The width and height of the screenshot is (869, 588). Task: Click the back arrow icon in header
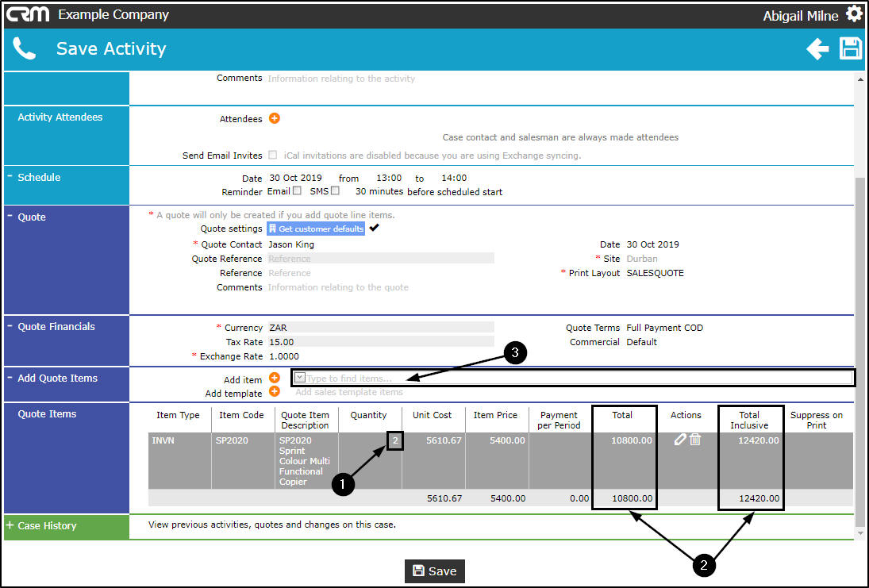[817, 48]
